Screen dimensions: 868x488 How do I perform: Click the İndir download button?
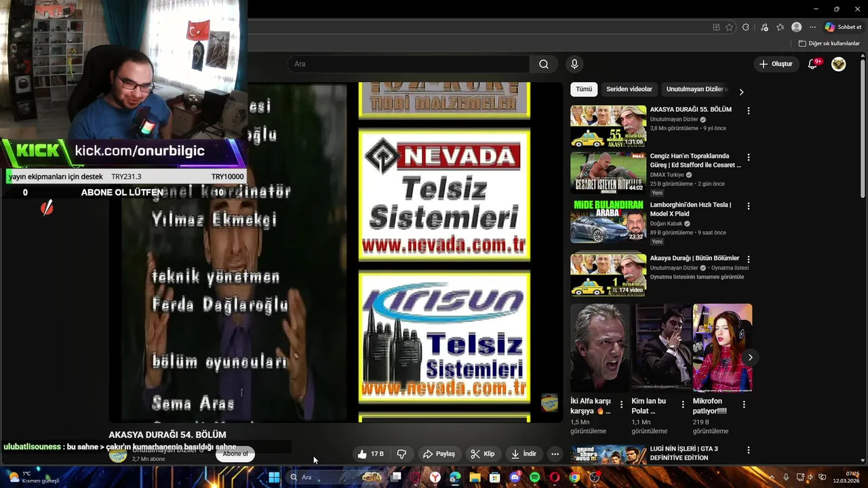point(524,454)
